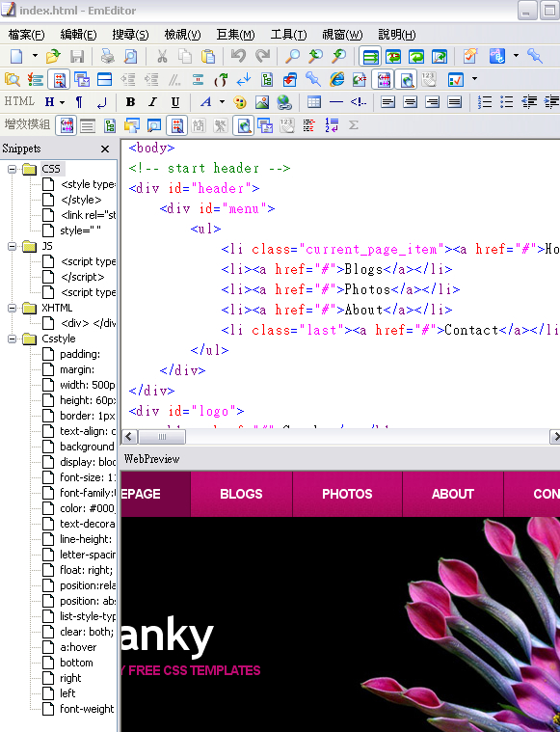This screenshot has width=560, height=732.
Task: Insert table icon in HTML toolbar
Action: pos(314,102)
